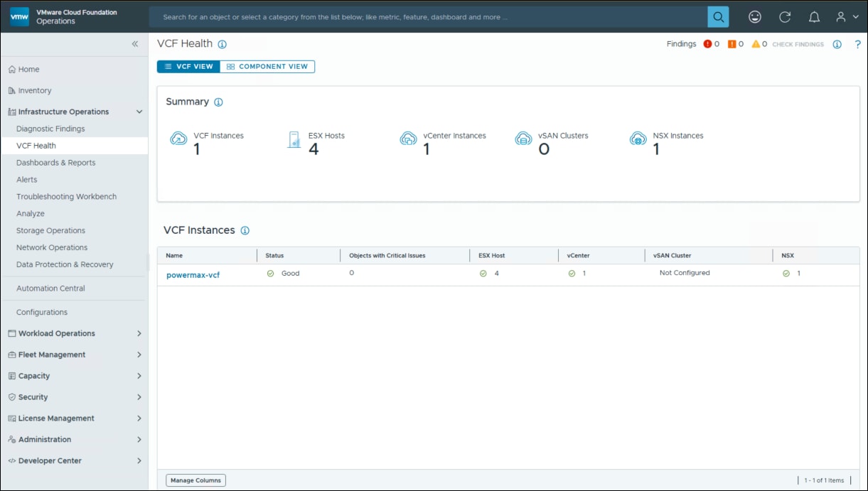Viewport: 868px width, 491px height.
Task: Click the NSX green check icon in row
Action: (x=786, y=274)
